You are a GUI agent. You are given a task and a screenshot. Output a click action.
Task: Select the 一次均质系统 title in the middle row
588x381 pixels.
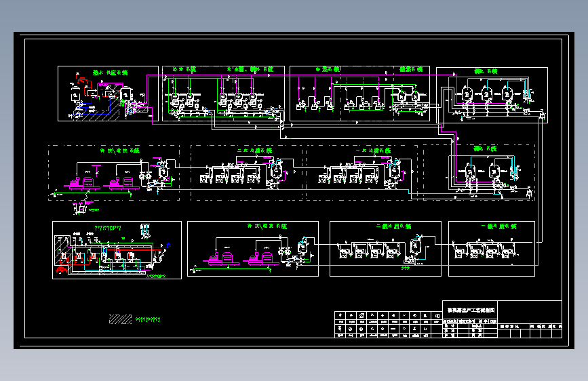coord(373,151)
